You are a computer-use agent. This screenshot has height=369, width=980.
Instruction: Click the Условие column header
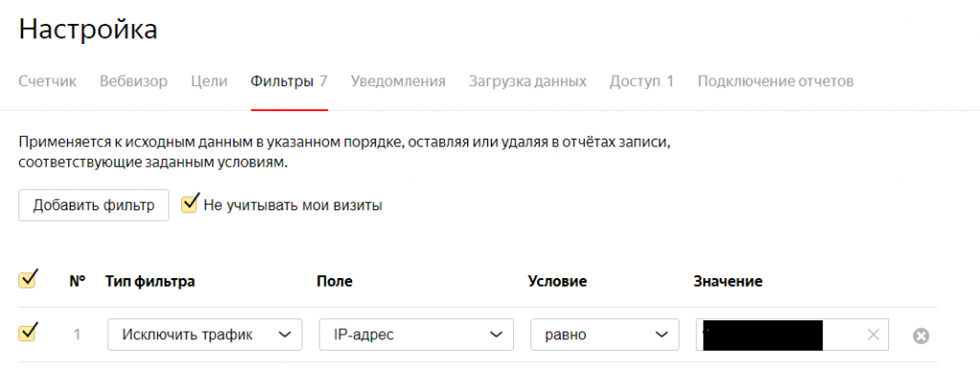coord(558,282)
